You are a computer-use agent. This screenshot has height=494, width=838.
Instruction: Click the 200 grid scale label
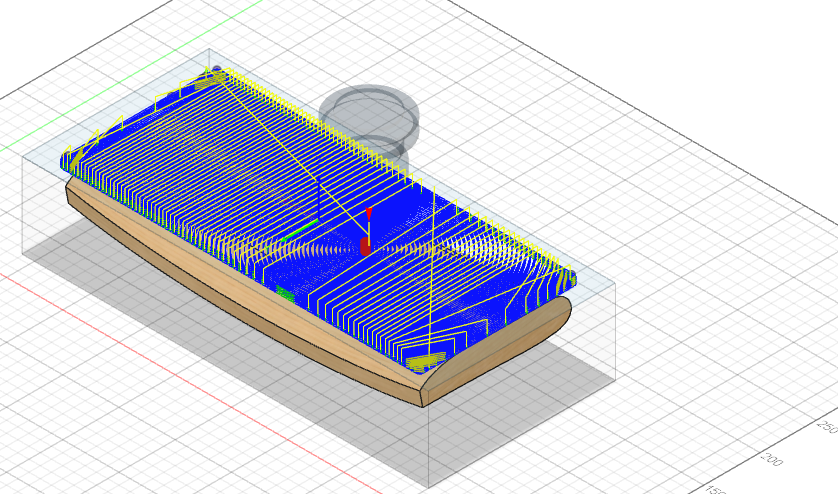click(x=772, y=459)
